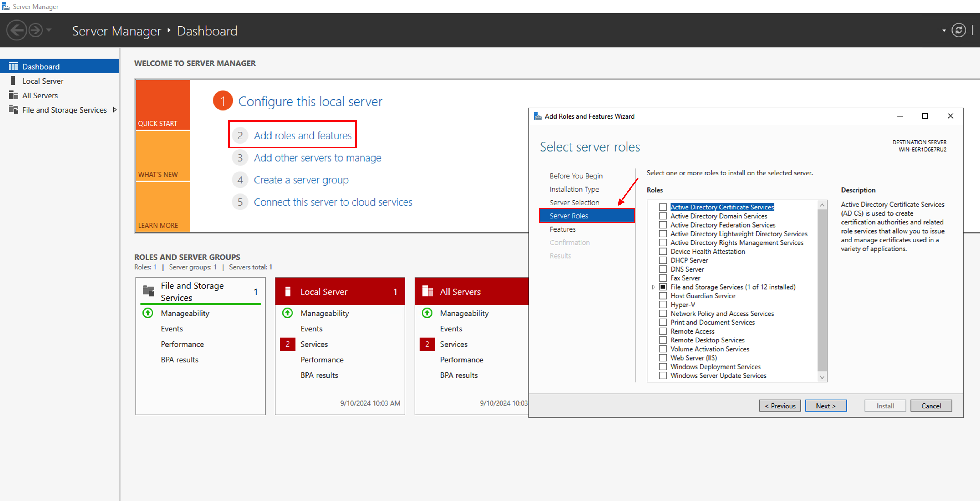980x501 pixels.
Task: Check Active Directory Domain Services
Action: 663,216
